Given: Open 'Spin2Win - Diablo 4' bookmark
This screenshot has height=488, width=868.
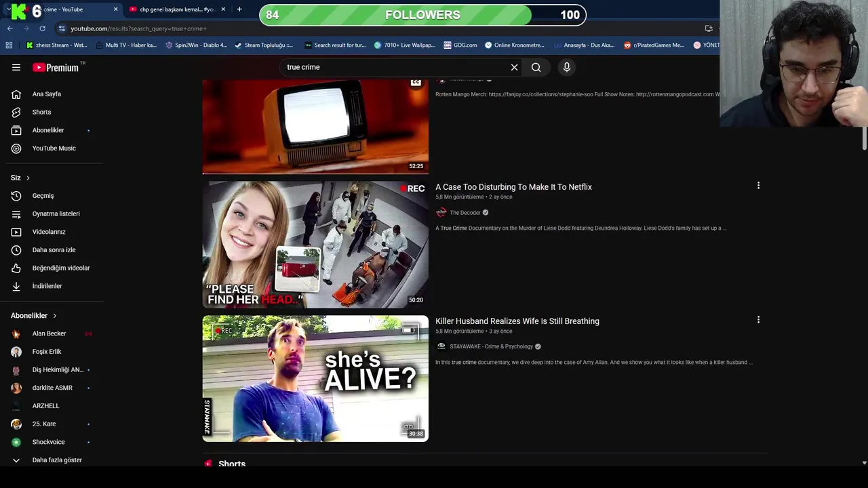Looking at the screenshot, I should click(197, 45).
